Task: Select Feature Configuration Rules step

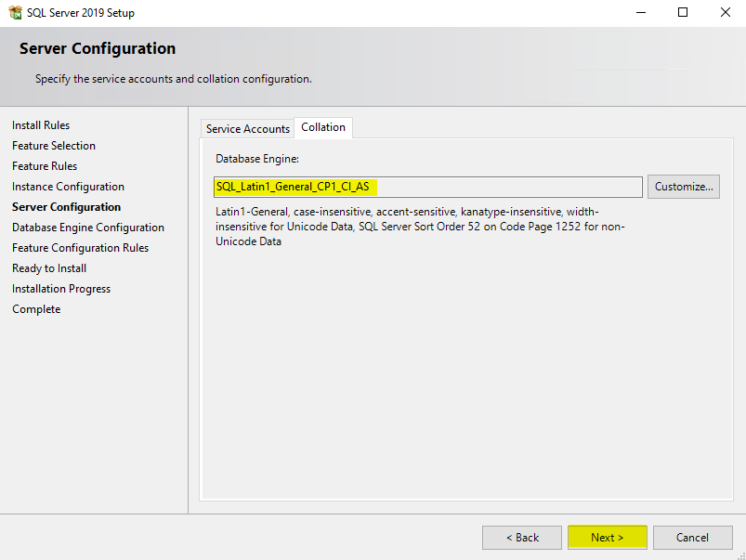Action: 80,248
